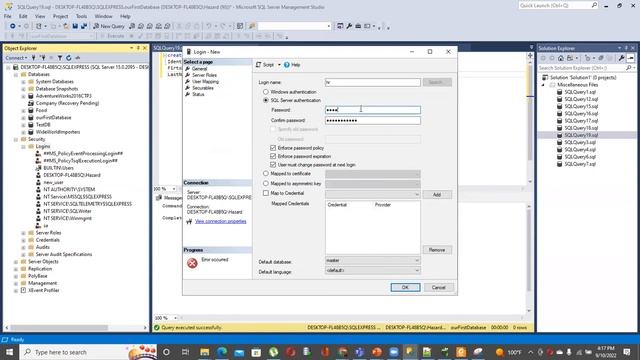Viewport: 640px width, 360px height.
Task: Click the Password input field
Action: (373, 110)
